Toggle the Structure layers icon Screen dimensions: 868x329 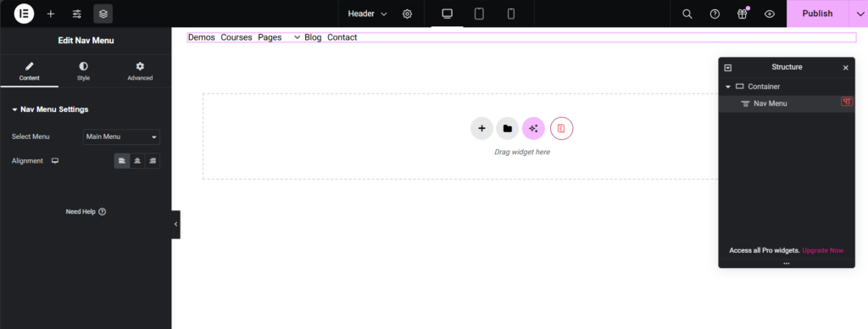[103, 14]
